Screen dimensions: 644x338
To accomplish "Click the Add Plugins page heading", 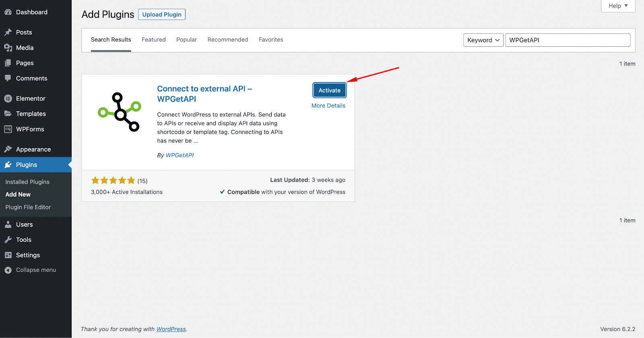I will 108,14.
